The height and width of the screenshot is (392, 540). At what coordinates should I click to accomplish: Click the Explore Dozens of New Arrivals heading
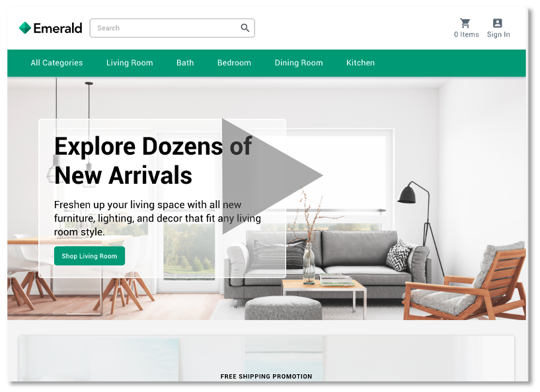[153, 161]
